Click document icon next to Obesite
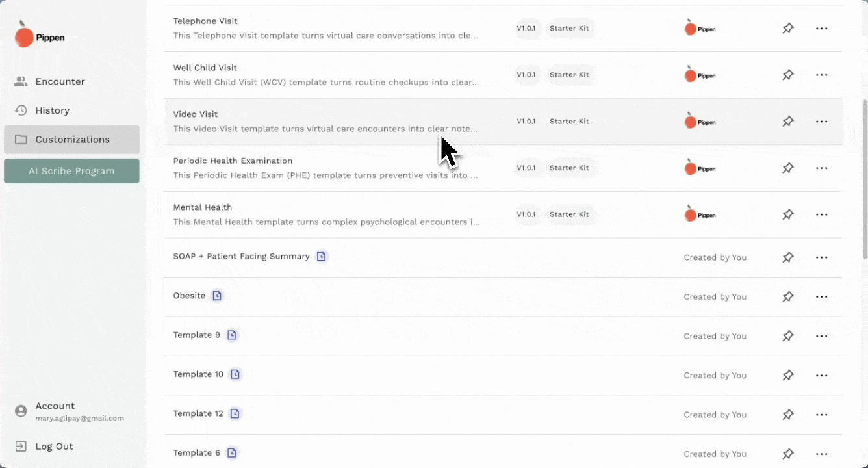The image size is (868, 468). pos(217,296)
